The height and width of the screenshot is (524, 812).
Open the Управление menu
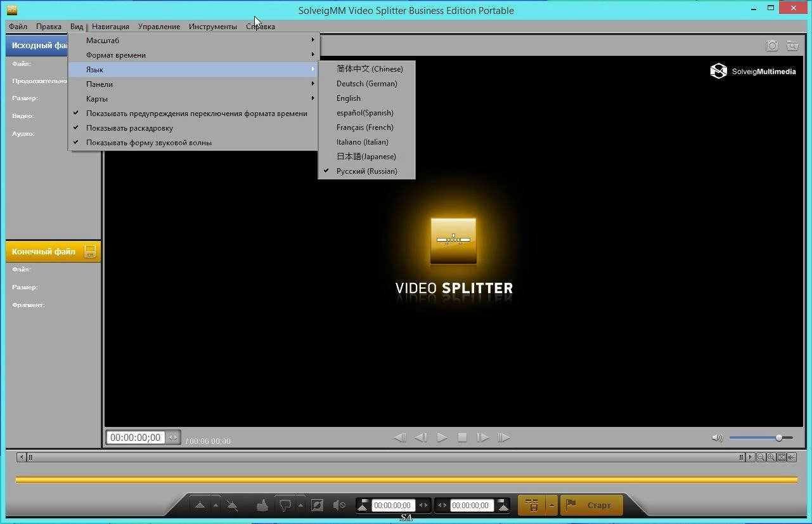(x=159, y=27)
